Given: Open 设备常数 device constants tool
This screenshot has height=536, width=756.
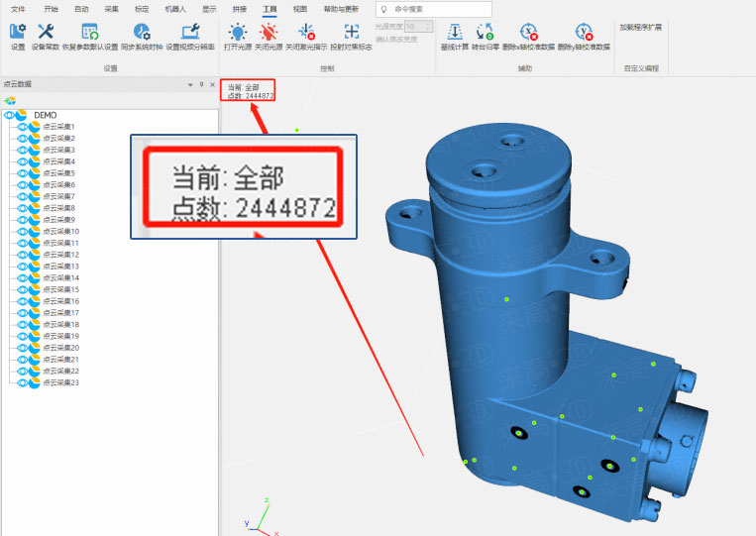Looking at the screenshot, I should 46,36.
